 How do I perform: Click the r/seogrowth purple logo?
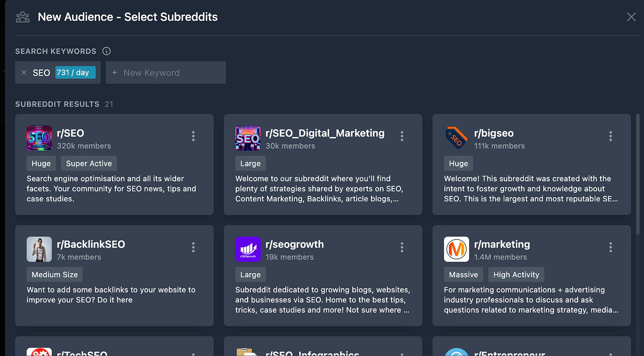click(248, 249)
